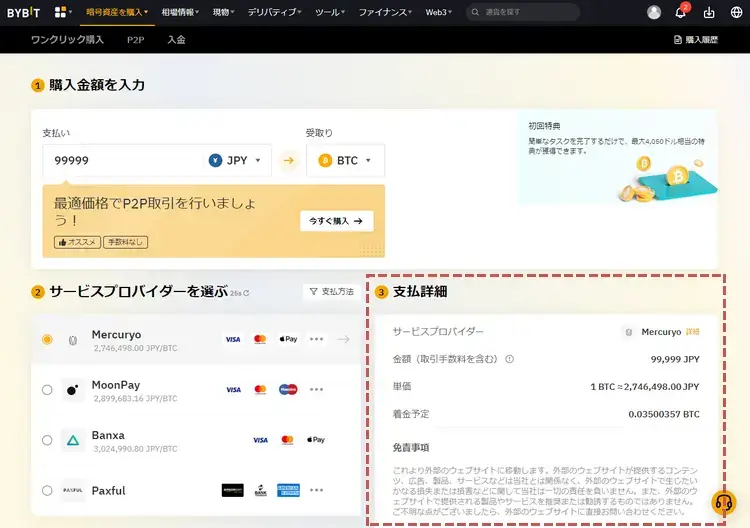Open the 初回特典 promo banner

pos(618,157)
